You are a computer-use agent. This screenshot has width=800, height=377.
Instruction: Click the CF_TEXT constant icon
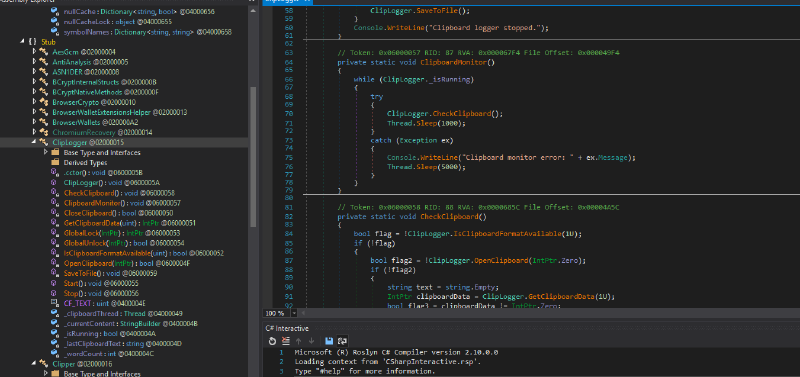click(55, 304)
